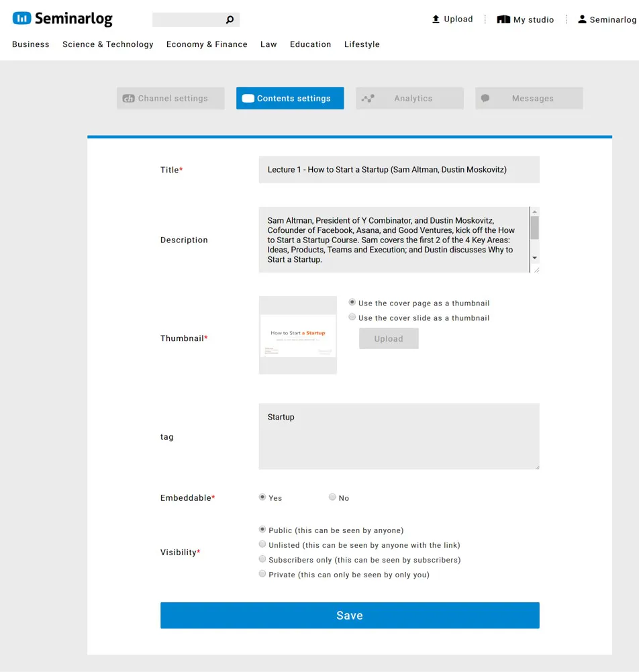
Task: Open the Law category
Action: coord(268,44)
